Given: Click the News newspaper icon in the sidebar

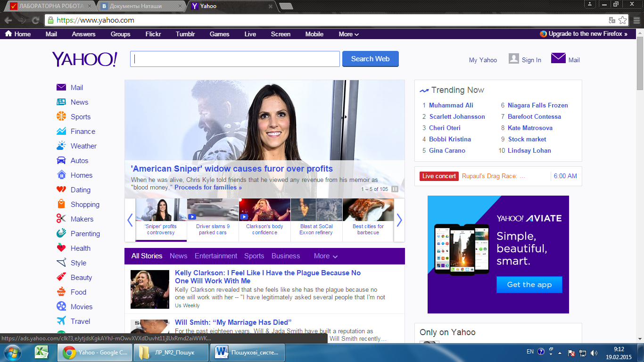Looking at the screenshot, I should click(61, 102).
